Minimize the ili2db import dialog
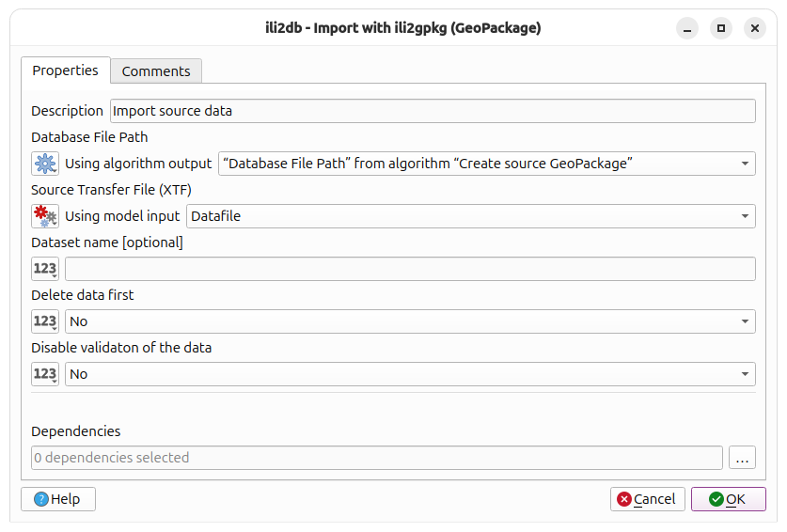Image resolution: width=787 pixels, height=532 pixels. point(687,28)
